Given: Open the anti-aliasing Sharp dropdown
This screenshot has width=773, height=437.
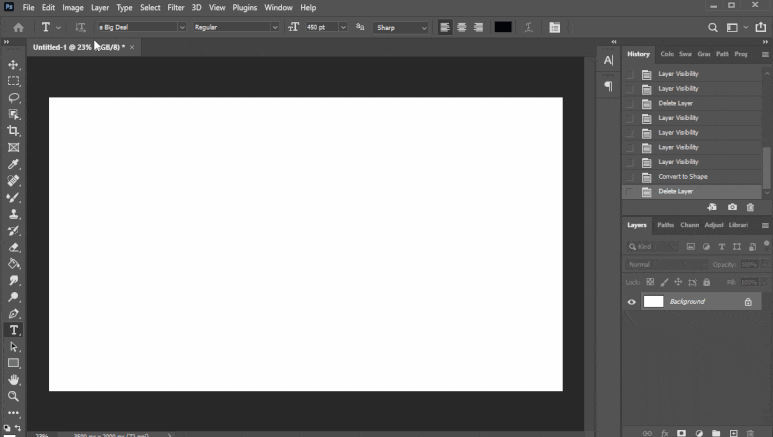Looking at the screenshot, I should click(x=401, y=28).
